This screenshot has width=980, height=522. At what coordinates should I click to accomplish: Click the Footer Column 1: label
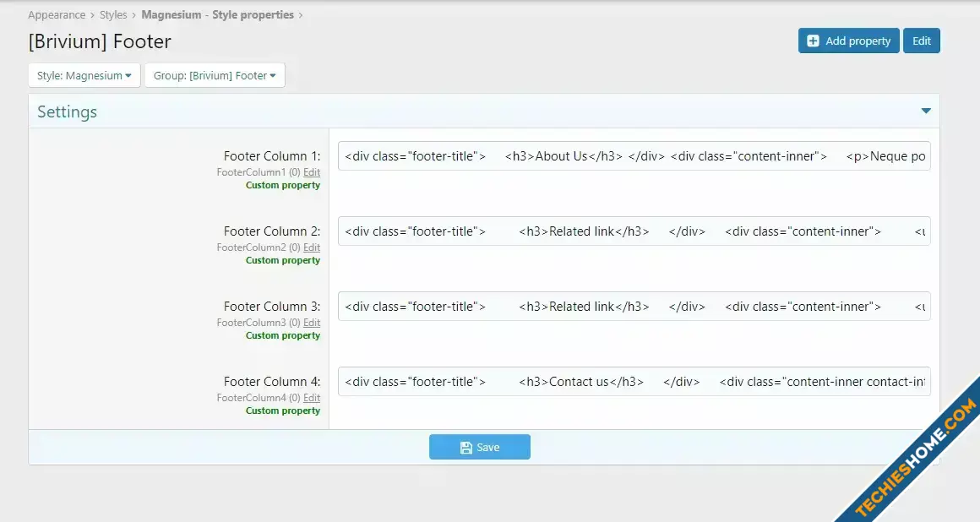point(272,155)
